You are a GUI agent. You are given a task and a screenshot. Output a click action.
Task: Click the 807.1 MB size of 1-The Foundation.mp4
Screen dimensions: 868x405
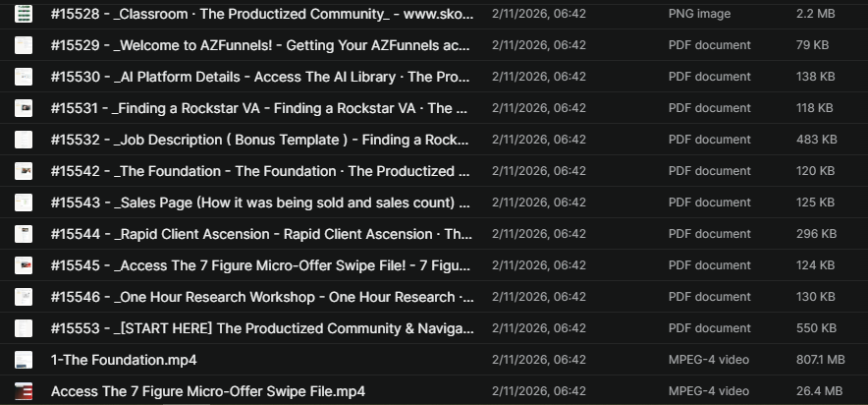(820, 360)
